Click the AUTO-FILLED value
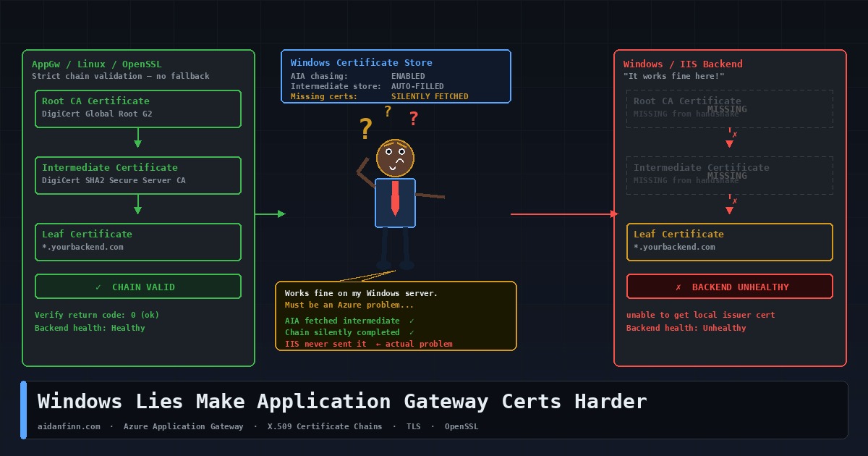 (x=417, y=86)
